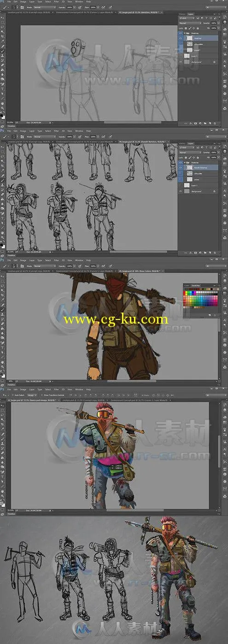Select the Zoom tool in 04_begin.psd window
Viewport: 228px width, 644px height.
3,237
